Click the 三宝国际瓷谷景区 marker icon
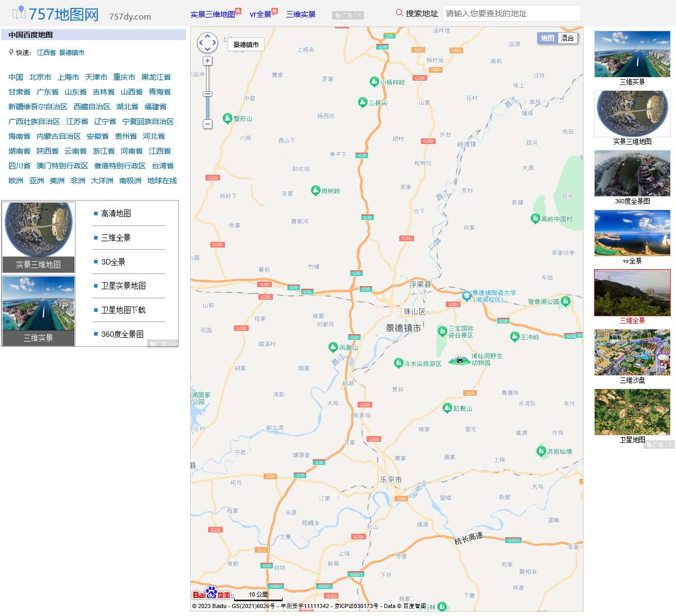The image size is (676, 616). click(443, 331)
